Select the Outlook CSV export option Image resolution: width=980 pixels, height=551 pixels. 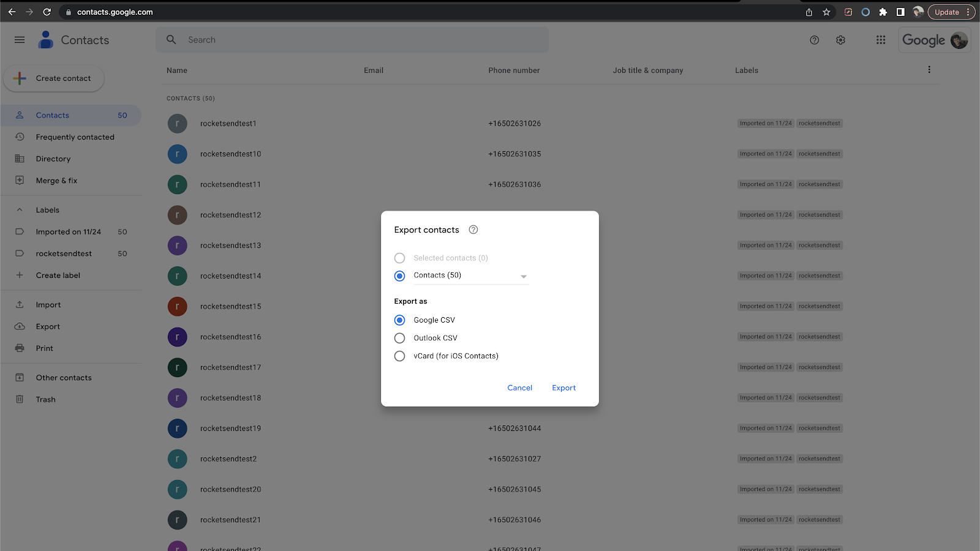(x=399, y=337)
